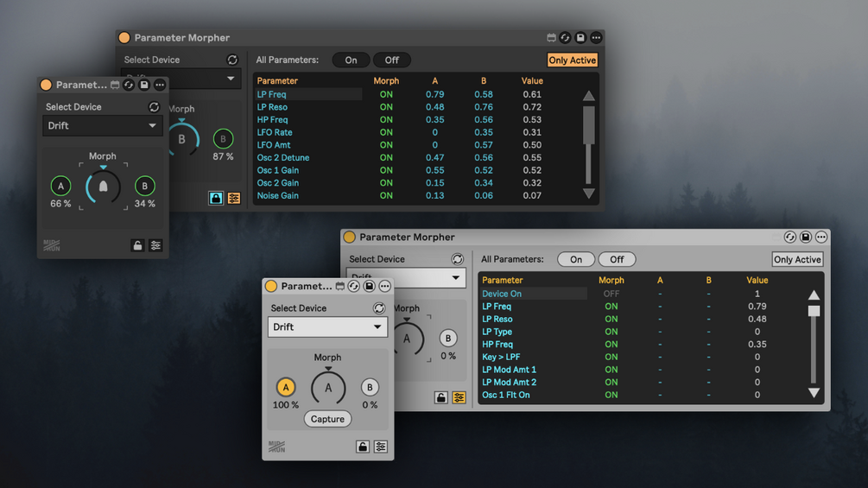Click Key > LPF parameter in light table
This screenshot has width=868, height=488.
tap(500, 357)
